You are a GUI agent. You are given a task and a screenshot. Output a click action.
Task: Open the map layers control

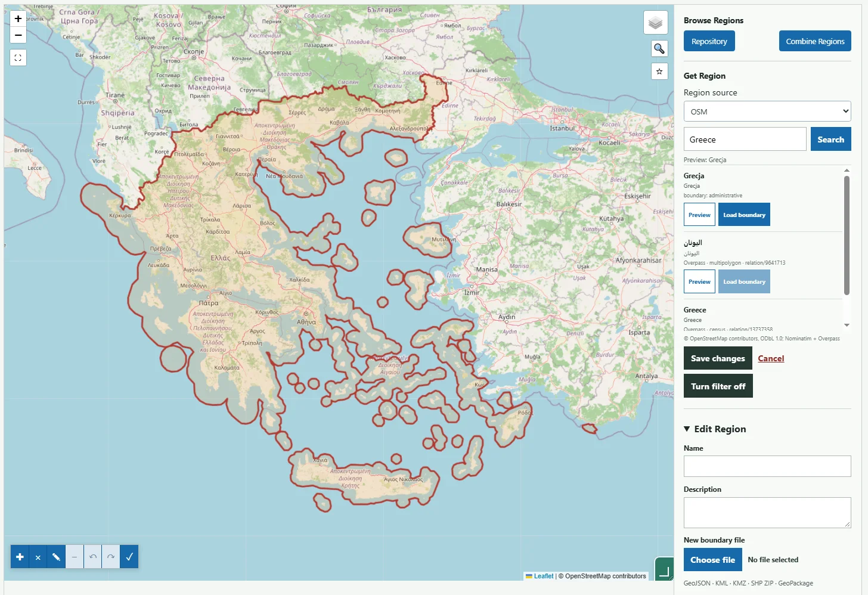tap(656, 23)
